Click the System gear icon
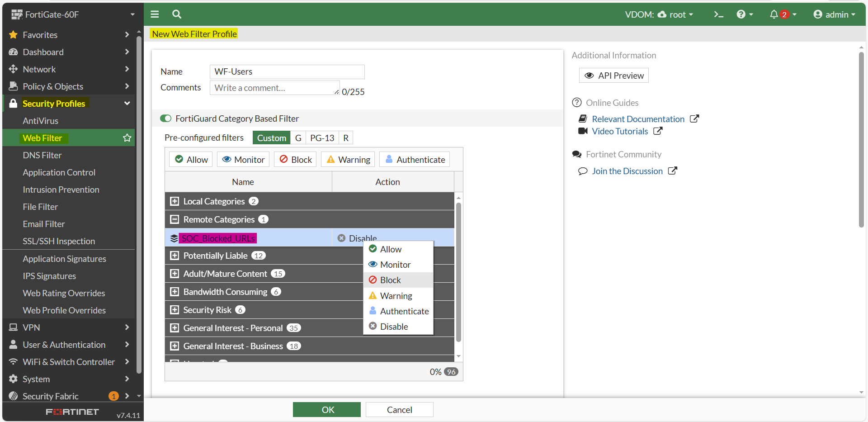This screenshot has width=868, height=422. point(13,379)
